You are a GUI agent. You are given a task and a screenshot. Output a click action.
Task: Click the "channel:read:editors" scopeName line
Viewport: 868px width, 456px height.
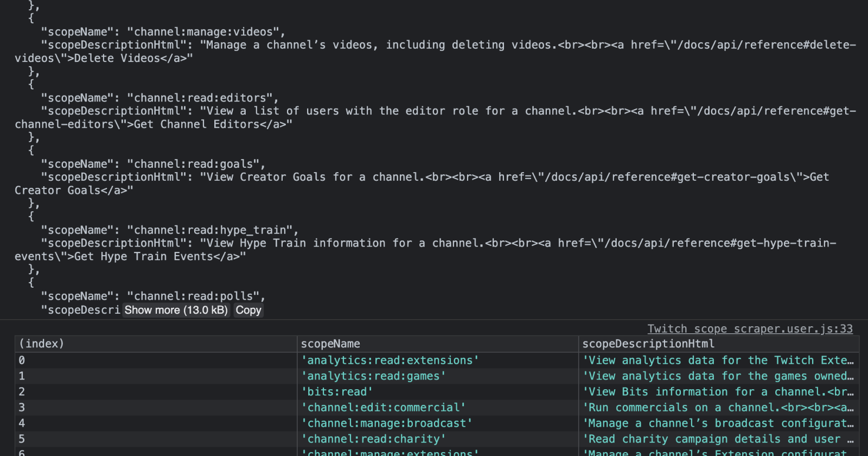click(160, 98)
